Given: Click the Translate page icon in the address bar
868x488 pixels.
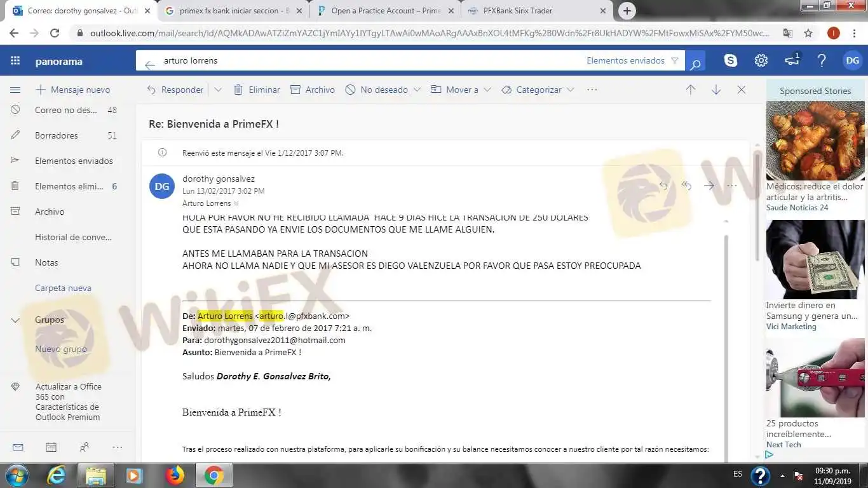Looking at the screenshot, I should coord(788,33).
